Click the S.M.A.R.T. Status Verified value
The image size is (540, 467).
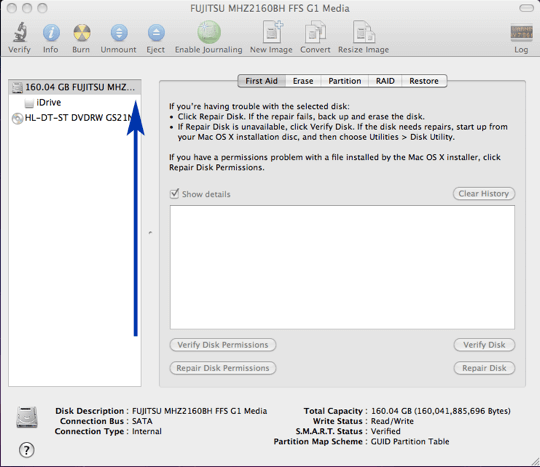(385, 431)
